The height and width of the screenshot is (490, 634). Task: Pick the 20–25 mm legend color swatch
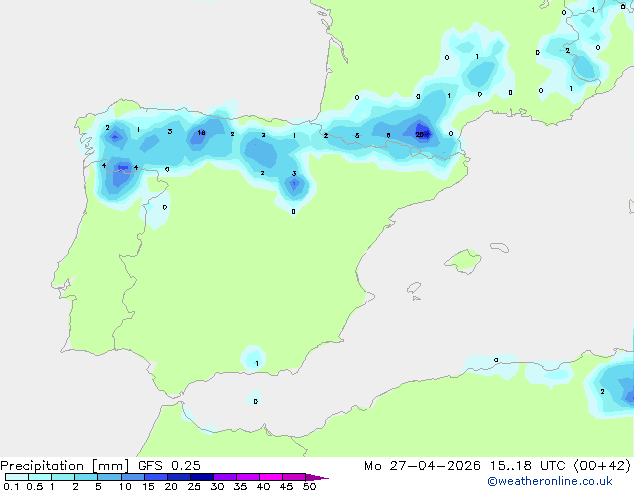coord(179,477)
